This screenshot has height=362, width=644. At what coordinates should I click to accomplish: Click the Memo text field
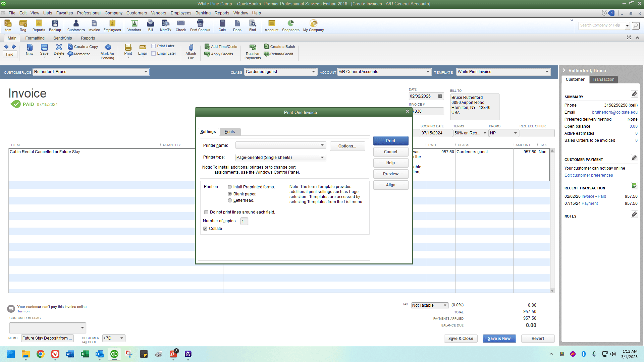[47, 338]
